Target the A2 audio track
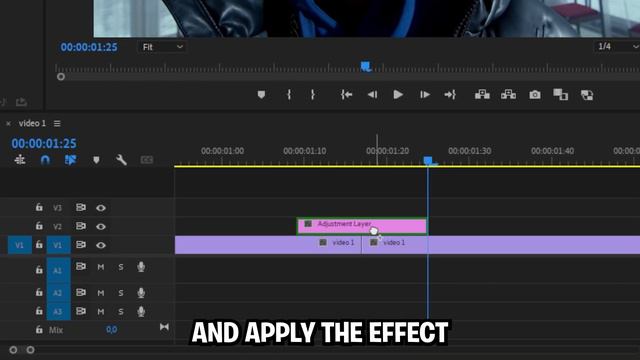 (x=58, y=293)
